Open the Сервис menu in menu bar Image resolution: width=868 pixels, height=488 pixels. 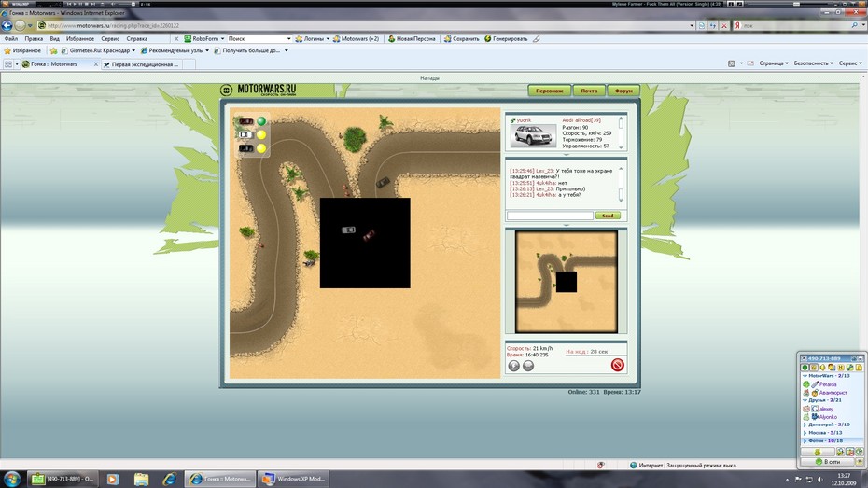click(x=110, y=39)
